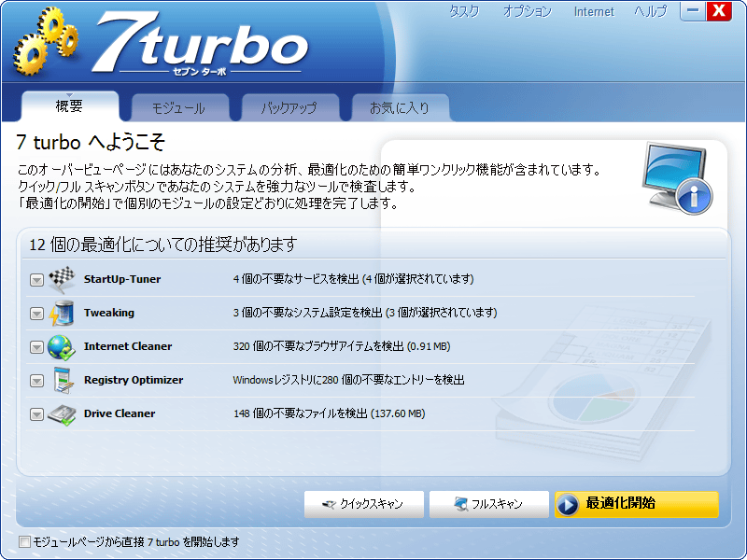Select the Internet Cleaner label
The height and width of the screenshot is (560, 747).
[128, 346]
